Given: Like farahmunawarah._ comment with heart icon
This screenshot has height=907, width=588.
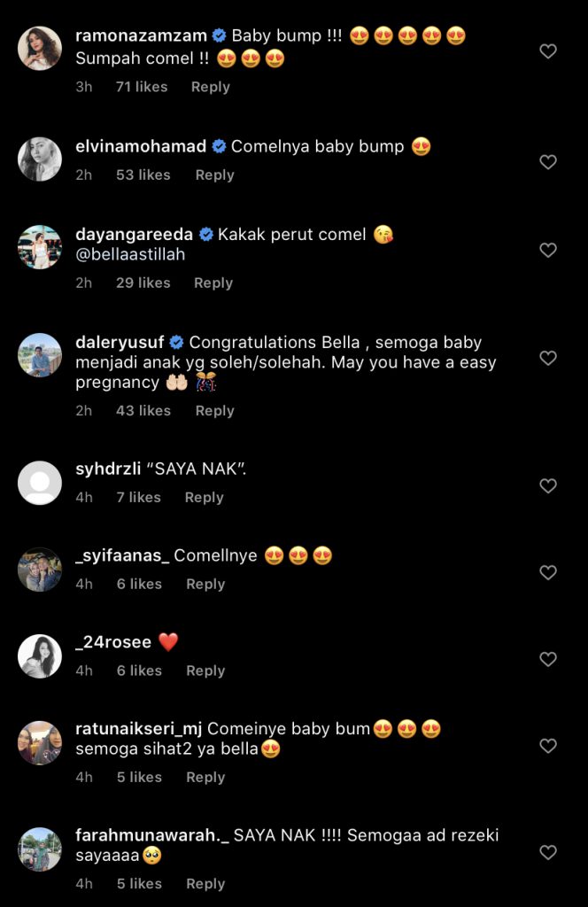Looking at the screenshot, I should click(548, 852).
